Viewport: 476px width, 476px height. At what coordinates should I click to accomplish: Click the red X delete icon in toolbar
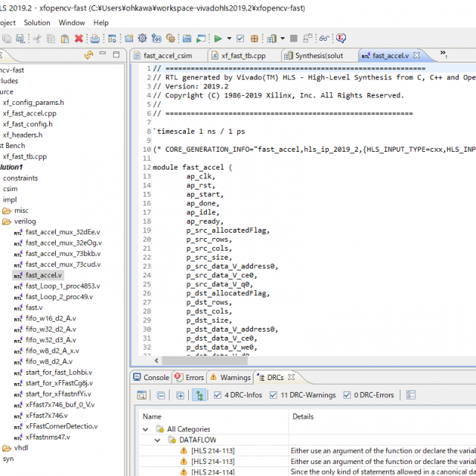pyautogui.click(x=79, y=38)
